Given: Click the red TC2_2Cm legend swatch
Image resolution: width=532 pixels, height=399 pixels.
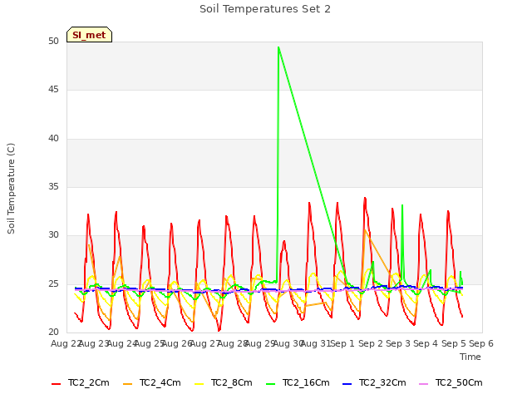Looking at the screenshot, I should coord(56,384).
